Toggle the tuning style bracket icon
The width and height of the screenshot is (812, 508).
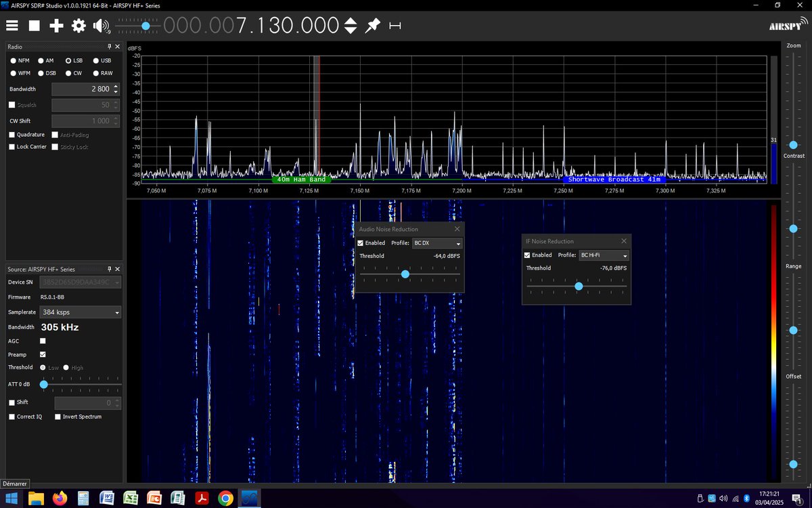coord(395,26)
